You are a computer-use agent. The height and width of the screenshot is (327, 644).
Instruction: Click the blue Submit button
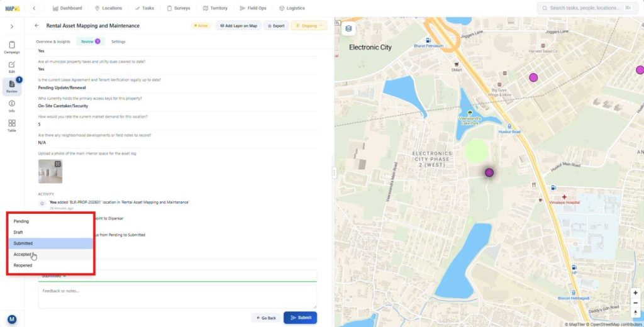(300, 318)
